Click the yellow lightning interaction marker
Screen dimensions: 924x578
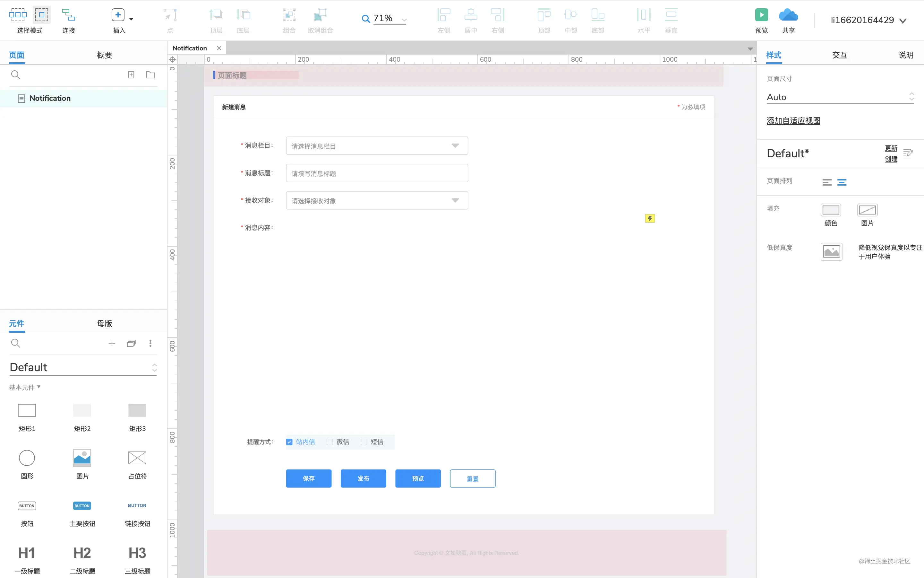click(650, 218)
